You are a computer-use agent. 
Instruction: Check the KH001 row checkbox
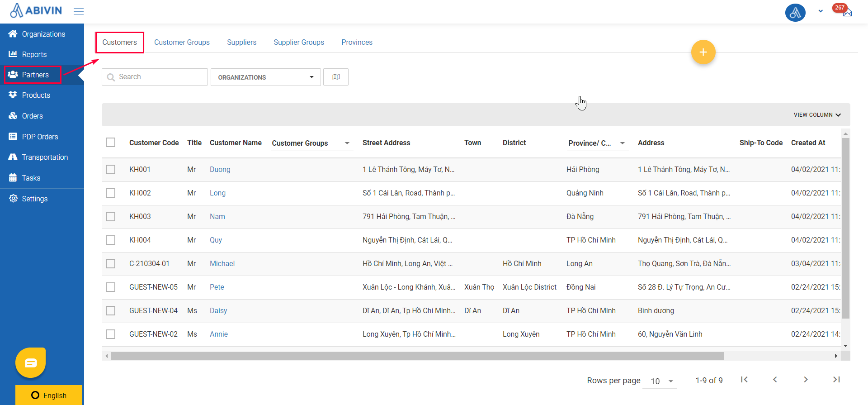tap(111, 170)
